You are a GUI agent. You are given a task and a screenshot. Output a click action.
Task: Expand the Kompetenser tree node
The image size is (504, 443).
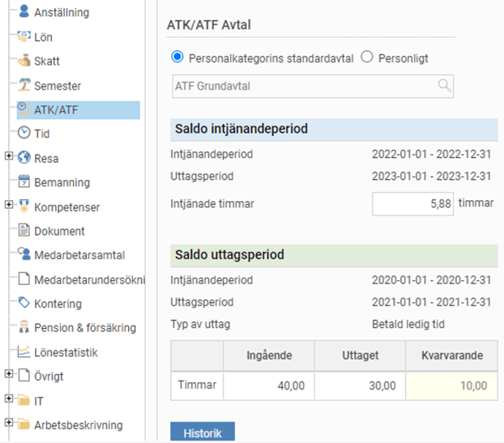coord(9,206)
